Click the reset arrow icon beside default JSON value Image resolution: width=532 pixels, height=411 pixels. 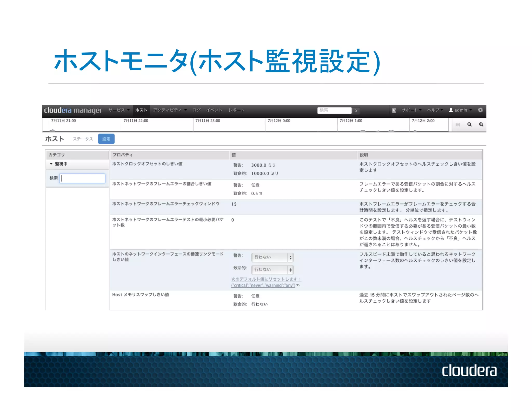(298, 285)
